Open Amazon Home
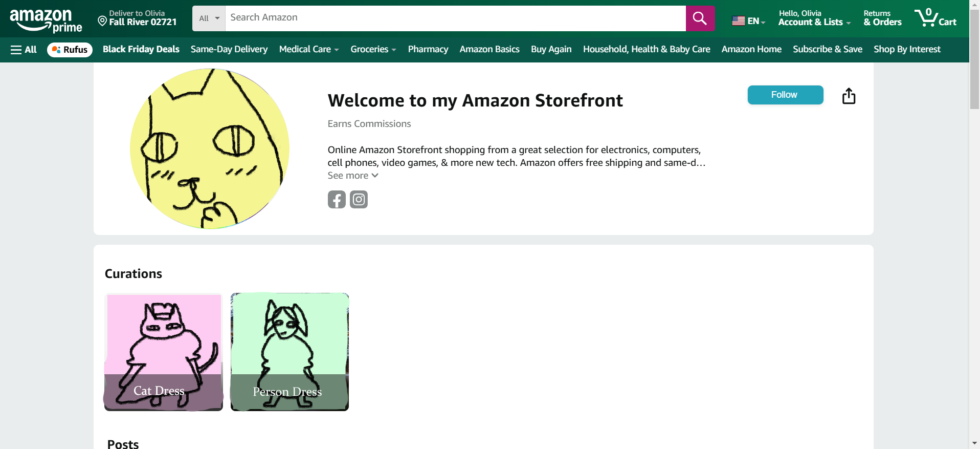980x449 pixels. [751, 49]
